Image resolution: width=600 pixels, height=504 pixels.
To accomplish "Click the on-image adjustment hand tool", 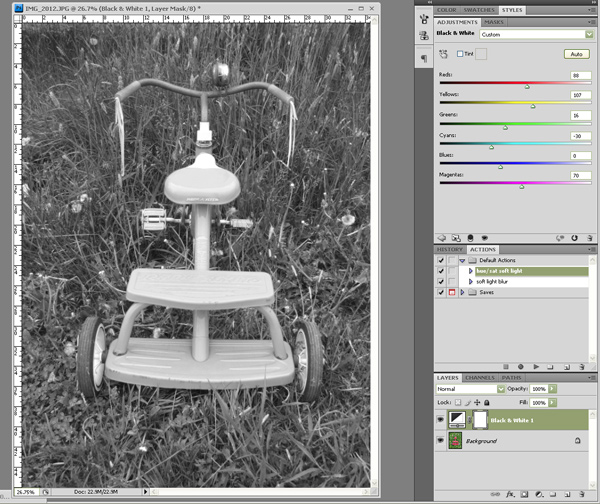I will point(444,53).
